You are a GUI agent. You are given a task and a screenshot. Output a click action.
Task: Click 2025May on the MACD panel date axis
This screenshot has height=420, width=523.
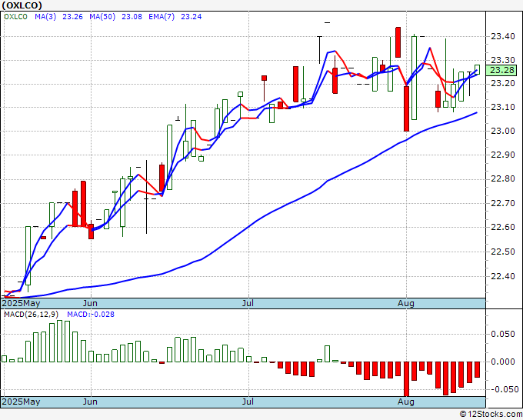tap(22, 402)
